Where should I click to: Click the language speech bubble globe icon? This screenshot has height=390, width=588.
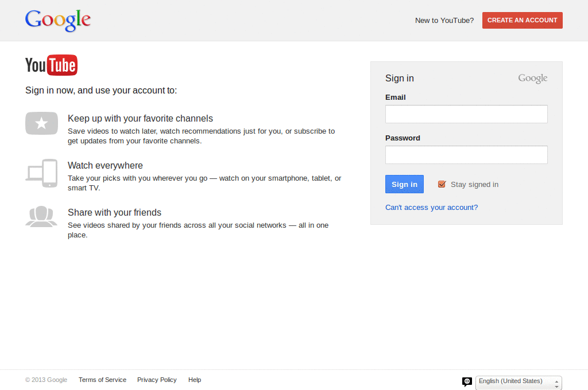click(x=467, y=382)
